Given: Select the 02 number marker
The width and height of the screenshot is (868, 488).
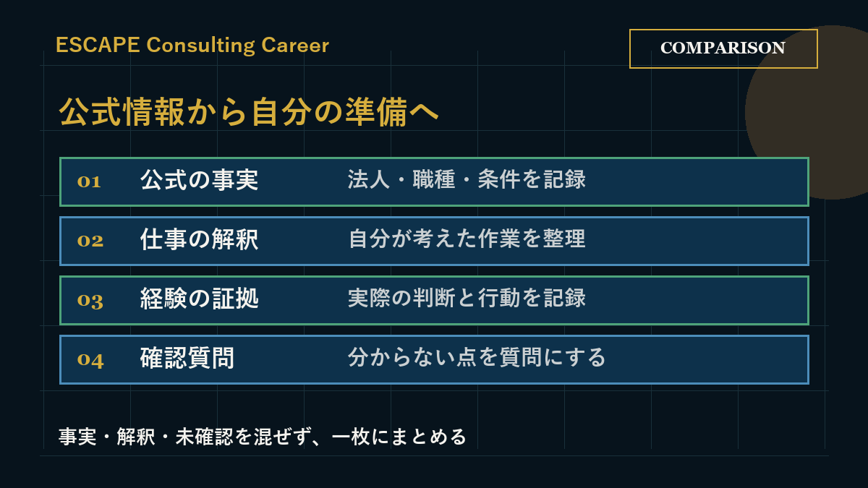Looking at the screenshot, I should pyautogui.click(x=90, y=241).
